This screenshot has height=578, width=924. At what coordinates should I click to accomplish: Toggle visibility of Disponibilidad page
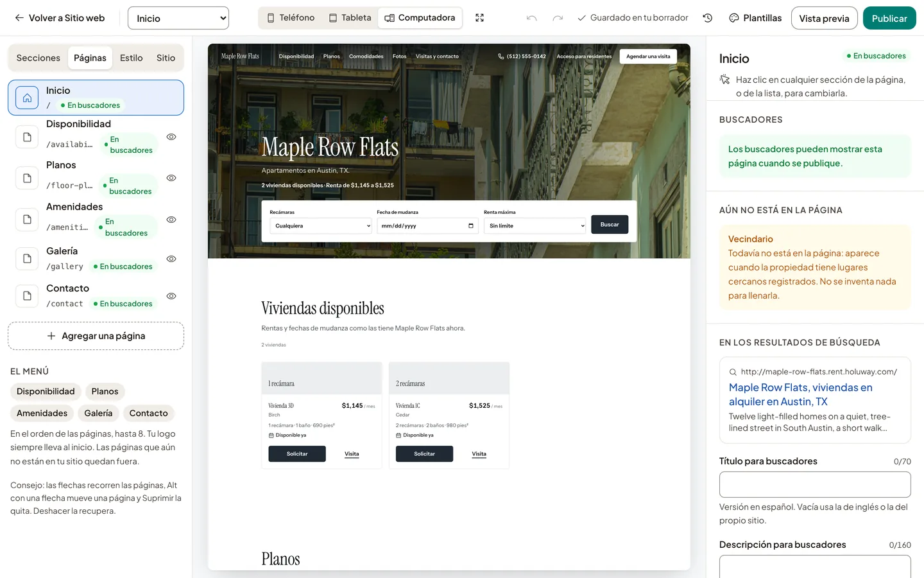[x=171, y=137]
